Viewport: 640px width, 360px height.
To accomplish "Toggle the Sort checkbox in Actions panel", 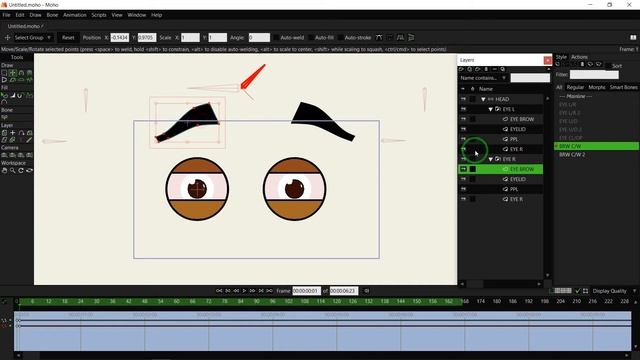I will pyautogui.click(x=609, y=66).
